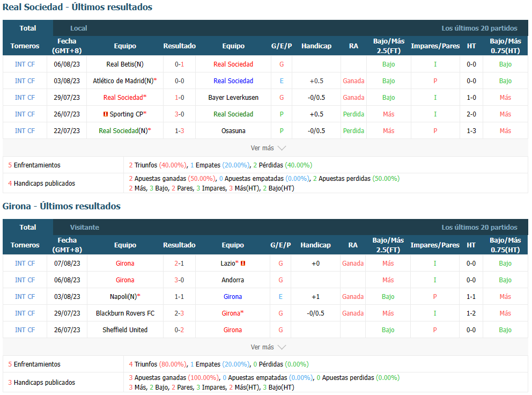This screenshot has width=532, height=395.
Task: Open INT CF link for 07/08/23 Lazio match
Action: (x=25, y=263)
